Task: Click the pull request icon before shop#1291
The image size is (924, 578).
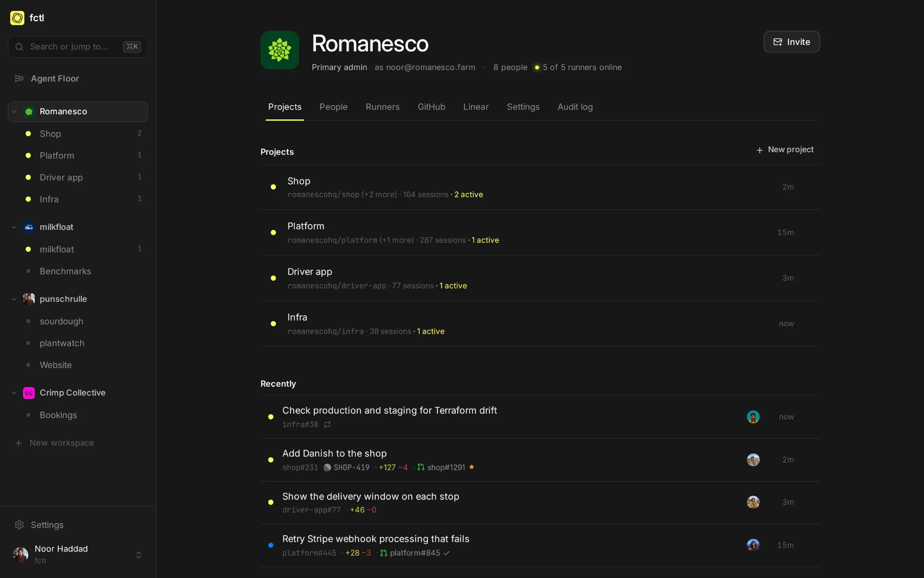Action: [x=421, y=467]
